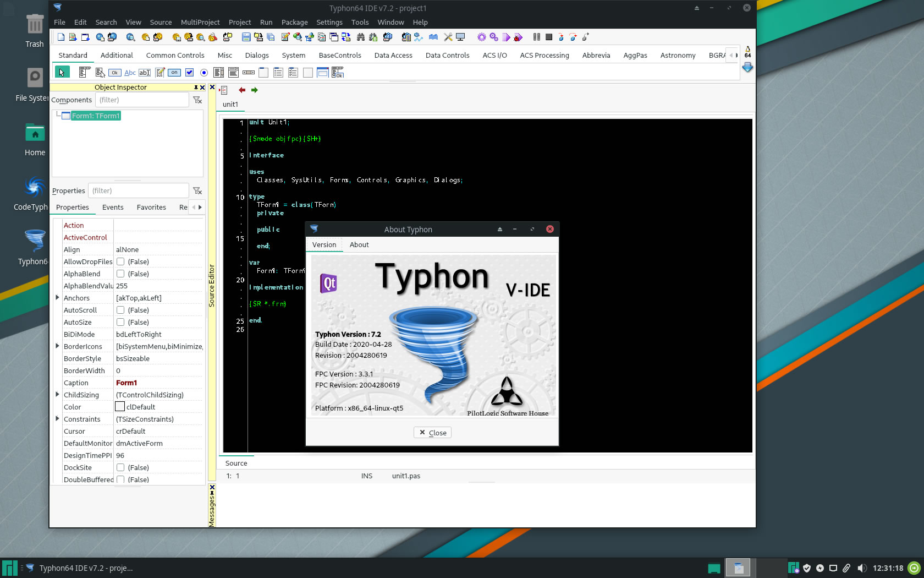
Task: Switch to the Events tab
Action: (x=113, y=208)
